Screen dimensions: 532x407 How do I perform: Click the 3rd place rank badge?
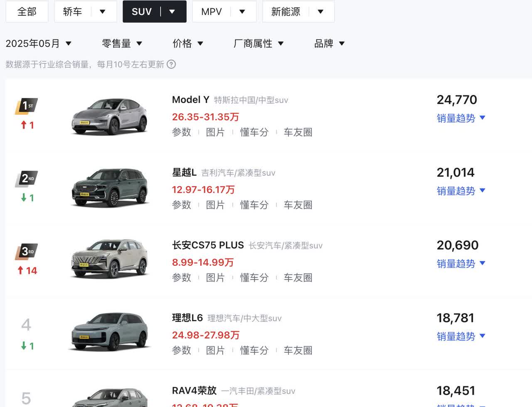[27, 251]
